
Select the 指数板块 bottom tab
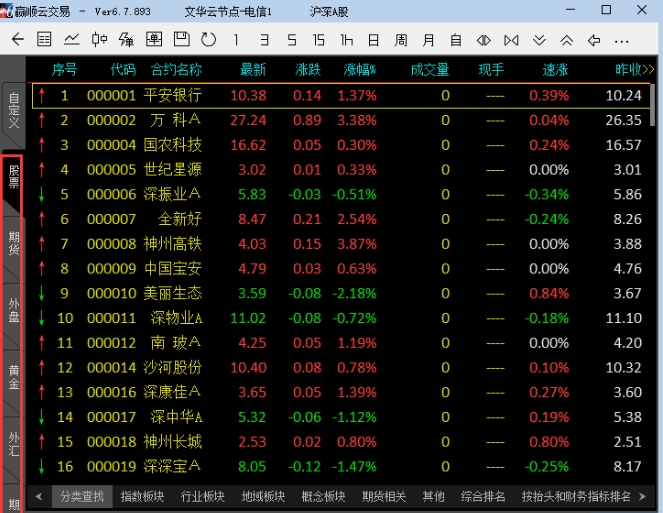click(142, 496)
